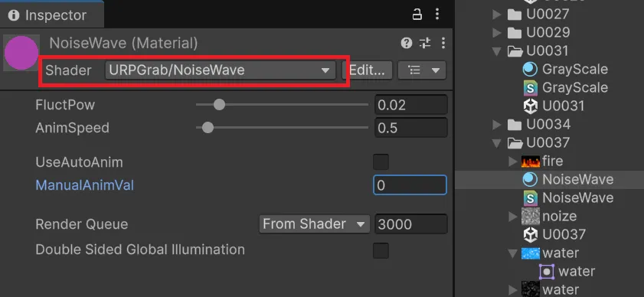This screenshot has width=644, height=297.
Task: Select the GrayScale material asset icon
Action: [x=530, y=69]
